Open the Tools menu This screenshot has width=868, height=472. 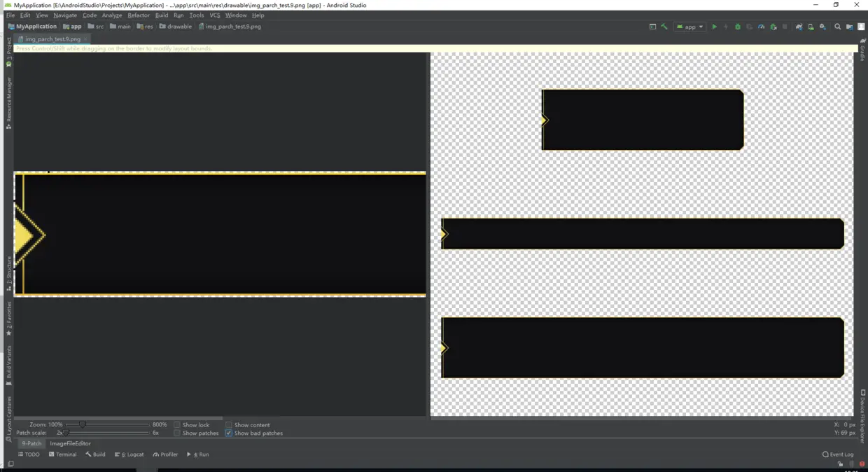tap(197, 15)
